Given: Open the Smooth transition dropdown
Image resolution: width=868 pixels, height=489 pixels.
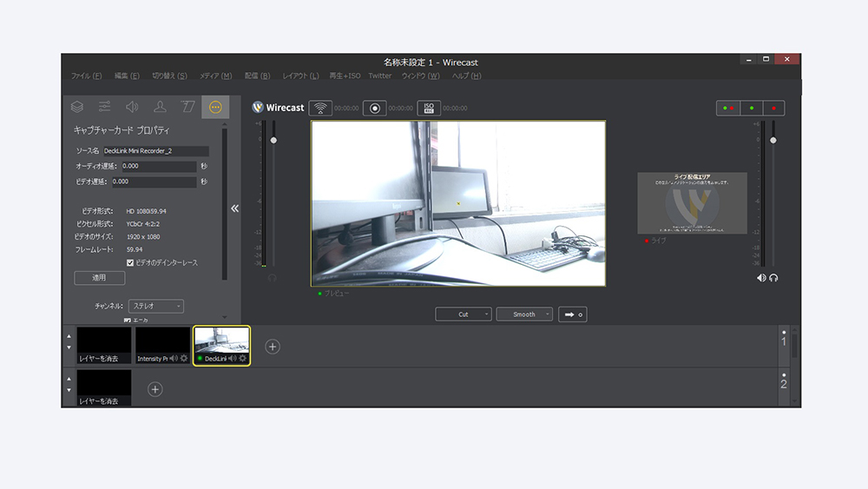Looking at the screenshot, I should pos(524,314).
